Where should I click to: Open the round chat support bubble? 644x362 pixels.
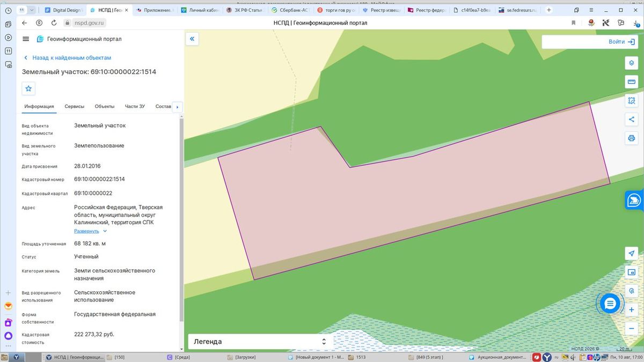(x=610, y=304)
